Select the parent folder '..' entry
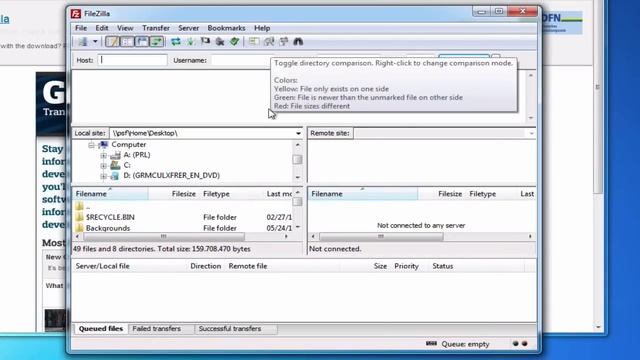This screenshot has height=360, width=640. pos(88,207)
